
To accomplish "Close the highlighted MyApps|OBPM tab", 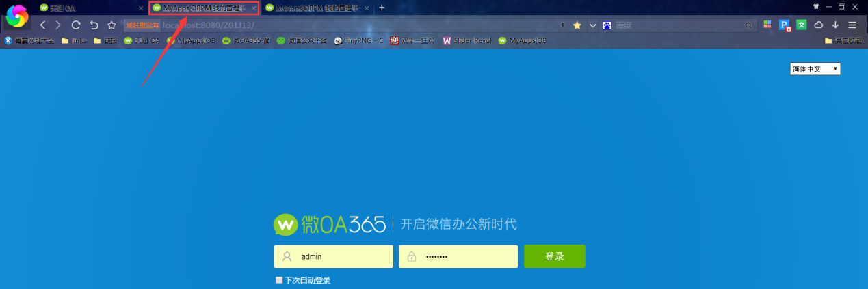I will tap(254, 8).
